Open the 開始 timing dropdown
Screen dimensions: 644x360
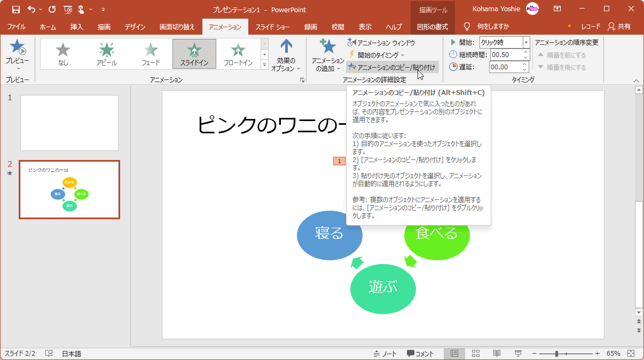pyautogui.click(x=525, y=42)
